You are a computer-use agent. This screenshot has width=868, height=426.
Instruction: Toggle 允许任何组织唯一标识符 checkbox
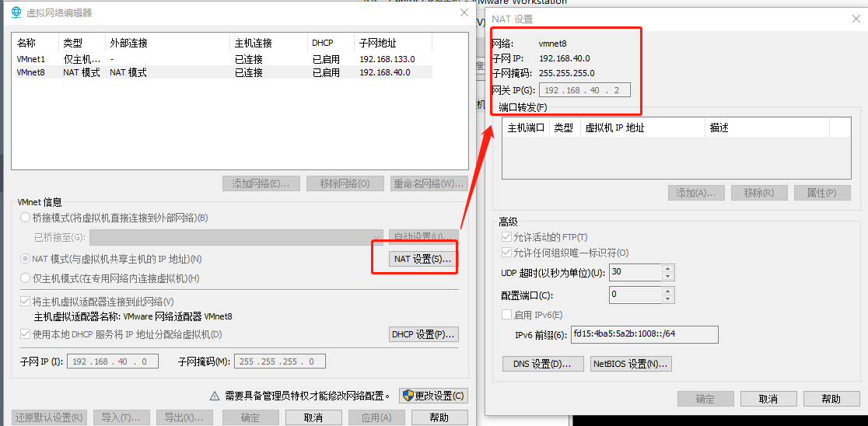coord(506,253)
